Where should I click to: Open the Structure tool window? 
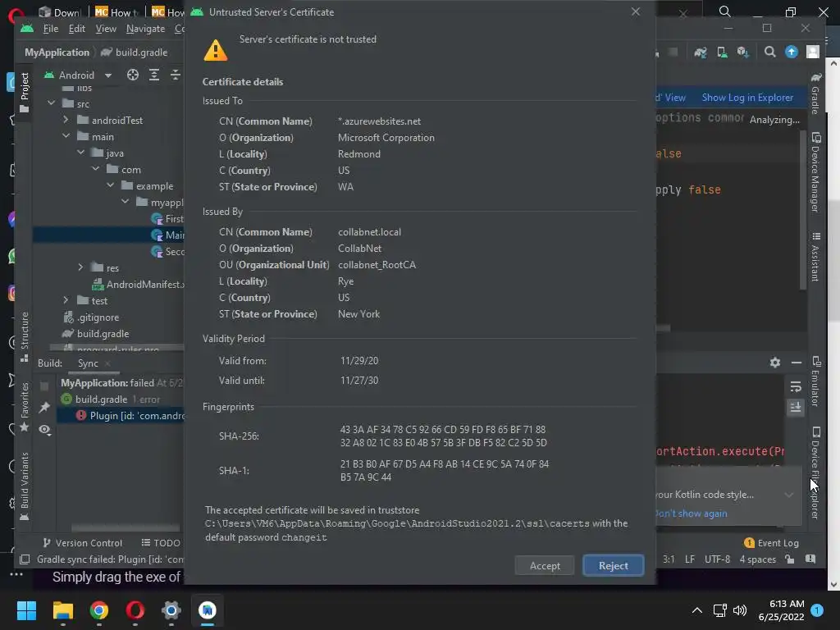click(x=24, y=337)
